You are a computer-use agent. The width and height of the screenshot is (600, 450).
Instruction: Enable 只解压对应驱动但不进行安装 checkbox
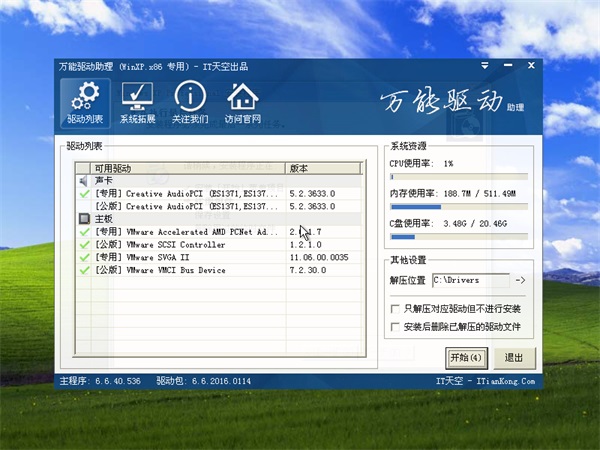[x=396, y=309]
